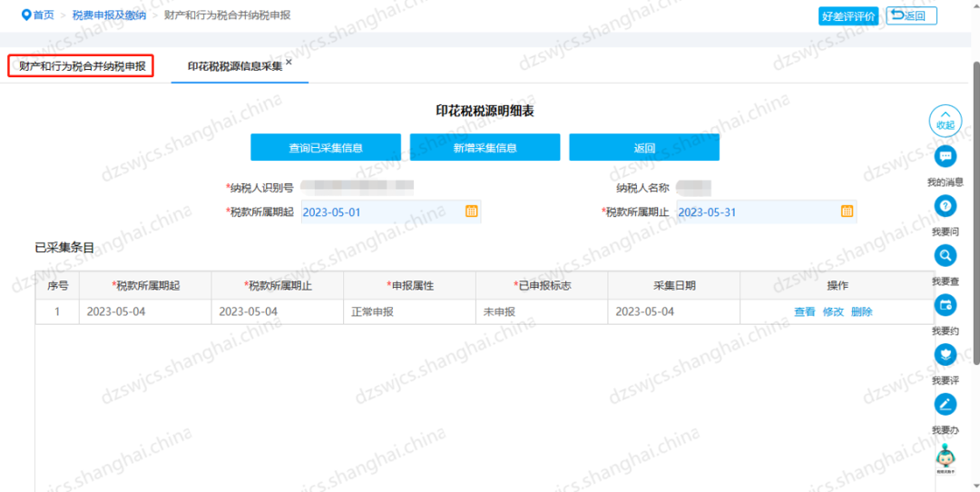Click the top-right 返回 button

(x=911, y=16)
